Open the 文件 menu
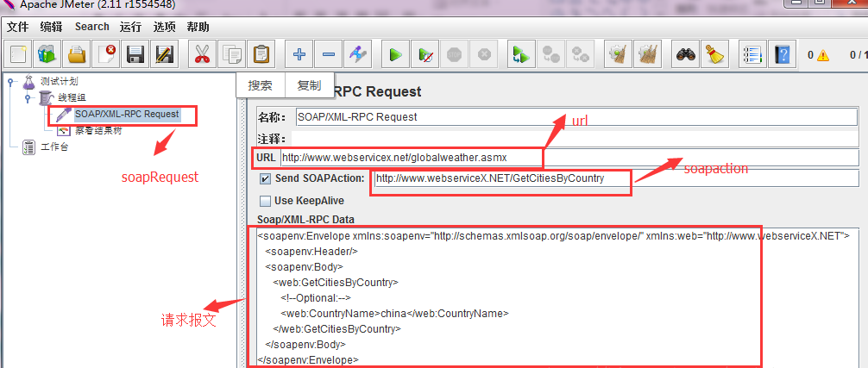868x368 pixels. (18, 27)
